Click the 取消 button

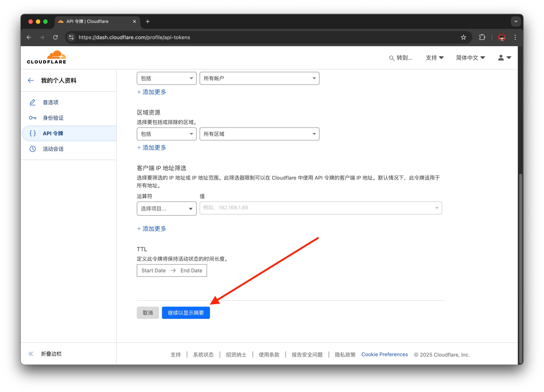click(148, 313)
